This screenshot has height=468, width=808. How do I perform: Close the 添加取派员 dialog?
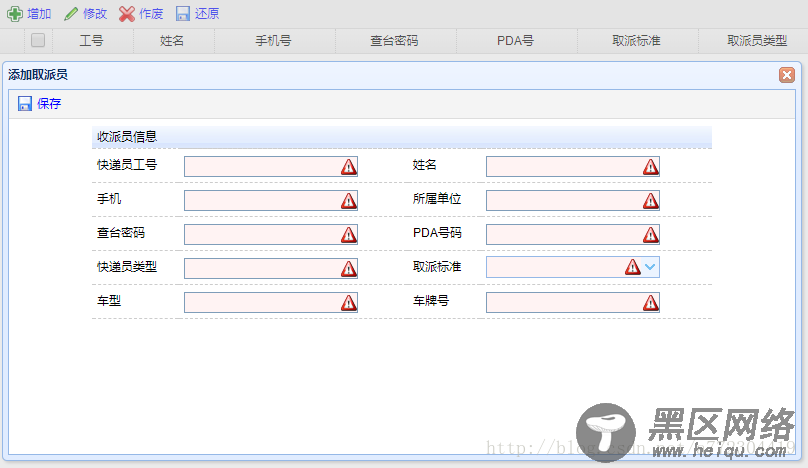(786, 75)
